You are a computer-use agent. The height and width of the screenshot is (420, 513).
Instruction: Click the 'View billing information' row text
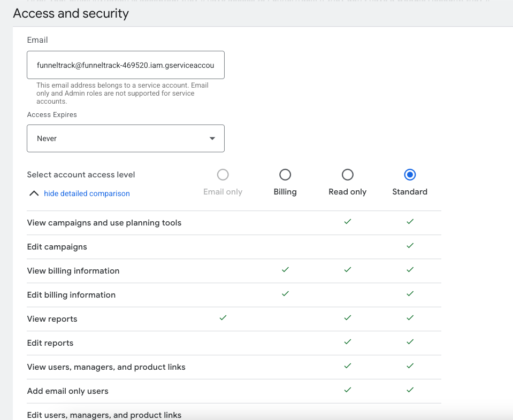point(73,271)
